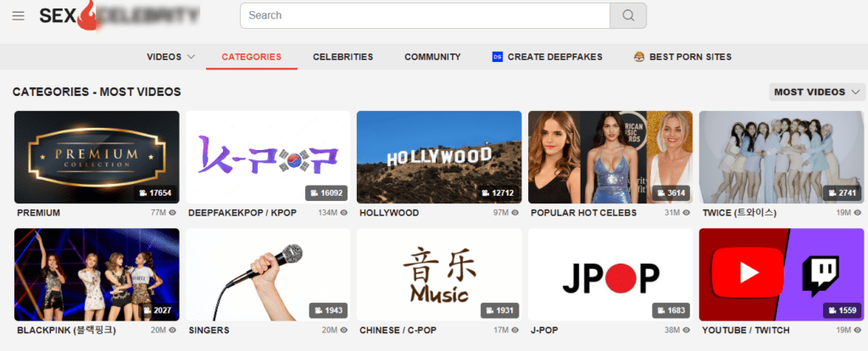Image resolution: width=868 pixels, height=351 pixels.
Task: Click the YOUTUBE / TWITCH category title
Action: [746, 331]
